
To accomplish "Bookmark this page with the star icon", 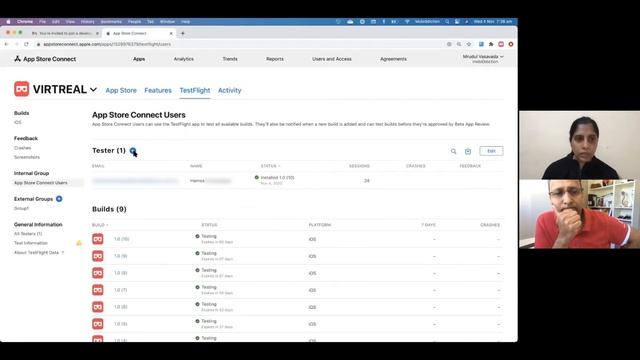I will 469,44.
